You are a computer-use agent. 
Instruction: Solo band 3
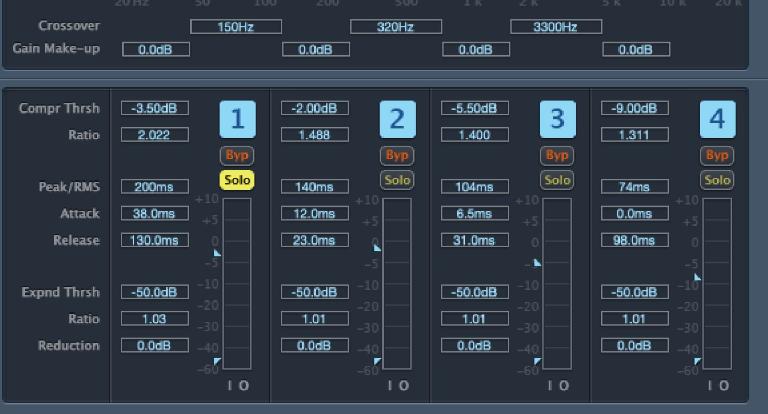click(x=557, y=180)
